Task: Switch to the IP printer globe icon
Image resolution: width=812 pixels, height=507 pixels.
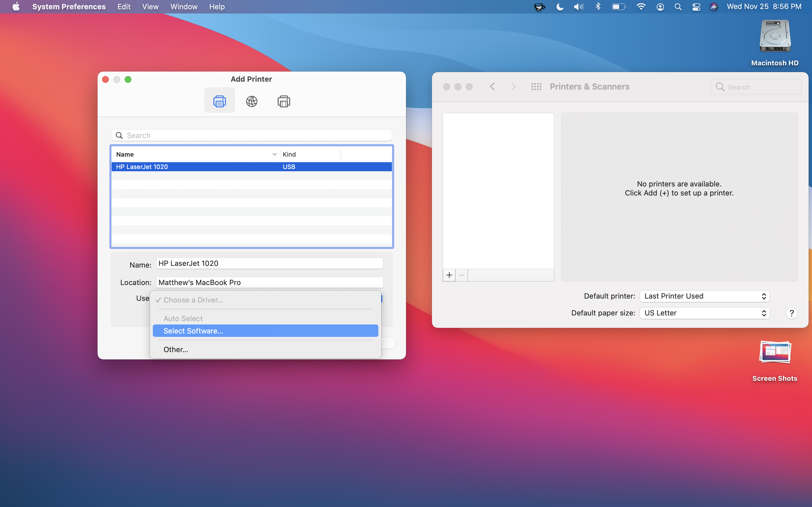Action: pos(252,101)
